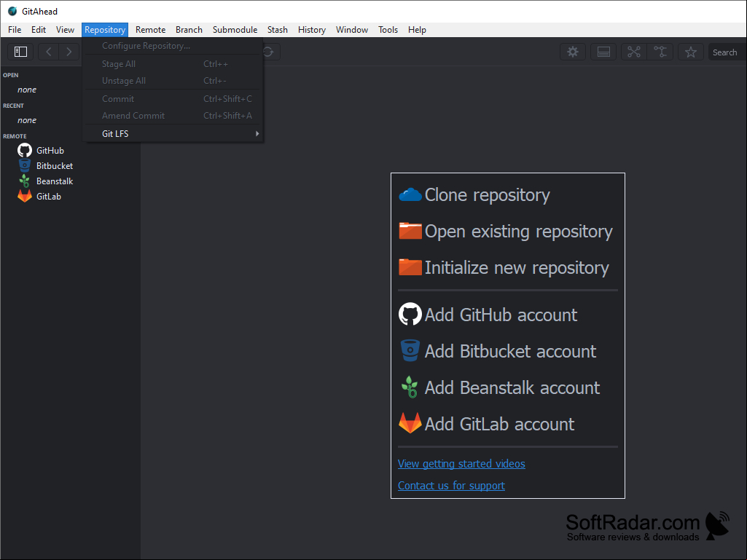Click the graph nodes mode icon
Viewport: 747px width, 560px height.
(x=634, y=52)
